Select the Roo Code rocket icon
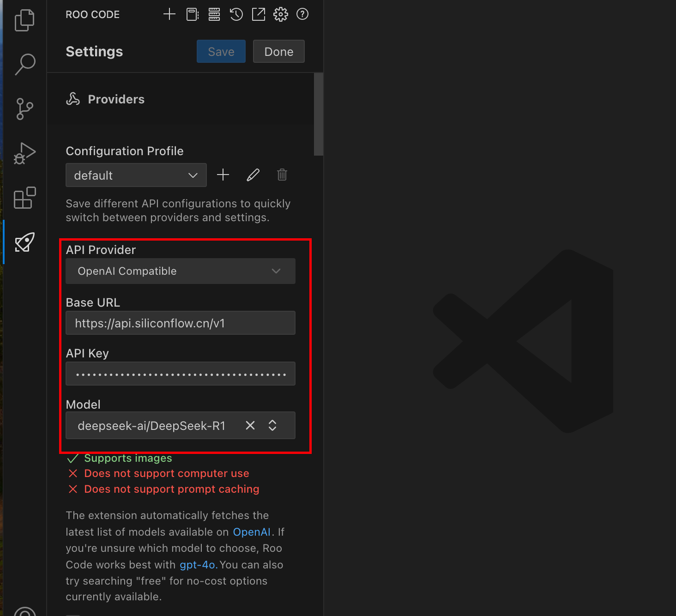Screen dimensions: 676x616 tap(25, 242)
